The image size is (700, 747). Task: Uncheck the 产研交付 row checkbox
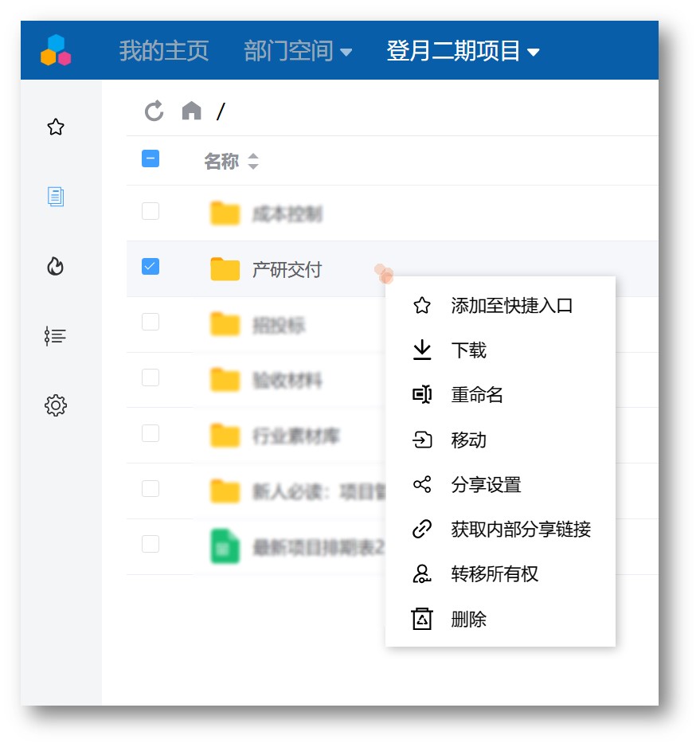[151, 266]
